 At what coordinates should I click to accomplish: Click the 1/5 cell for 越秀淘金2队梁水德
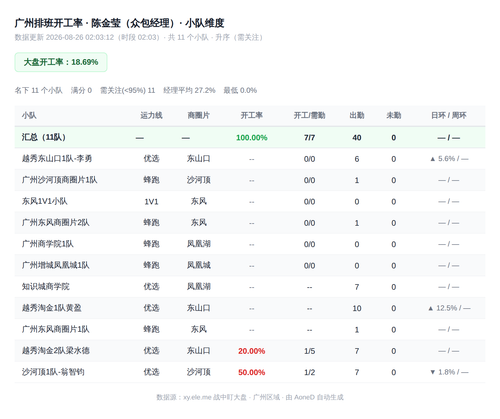tap(309, 351)
